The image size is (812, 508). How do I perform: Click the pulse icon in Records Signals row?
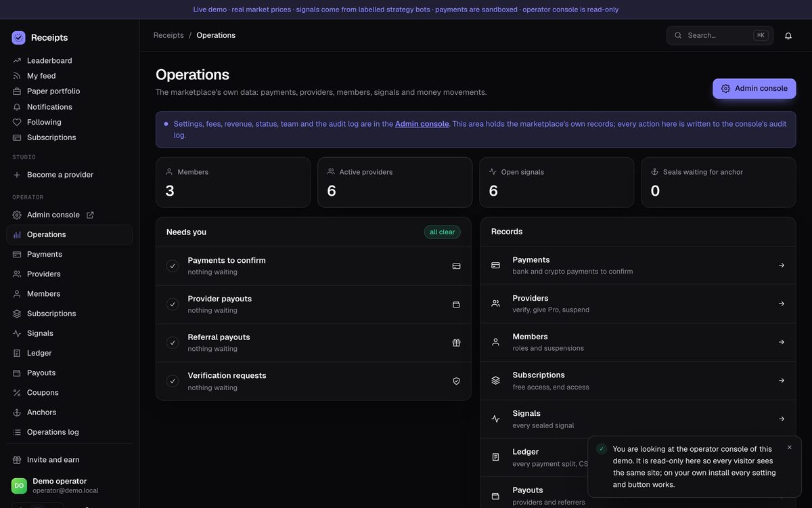pos(495,419)
